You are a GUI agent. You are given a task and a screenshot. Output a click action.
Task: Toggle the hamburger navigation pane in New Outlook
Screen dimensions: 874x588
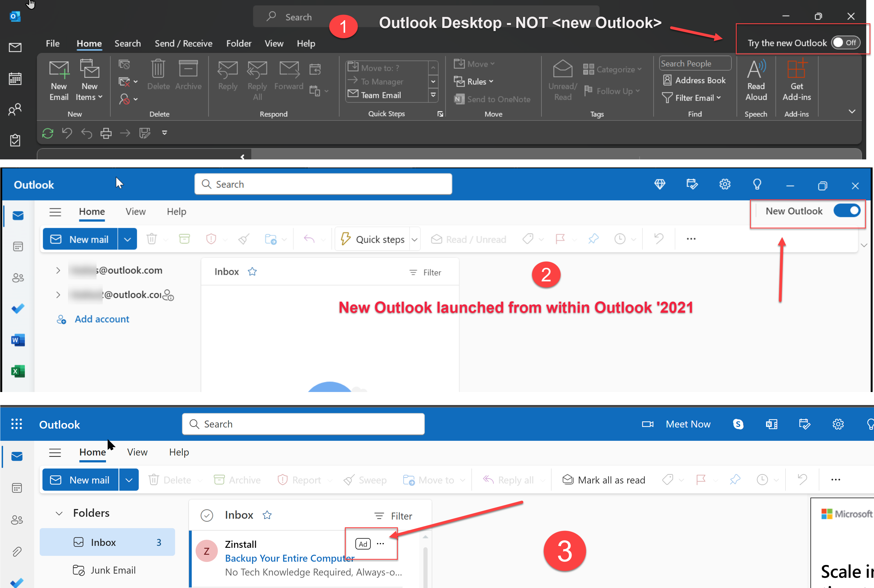pyautogui.click(x=55, y=212)
